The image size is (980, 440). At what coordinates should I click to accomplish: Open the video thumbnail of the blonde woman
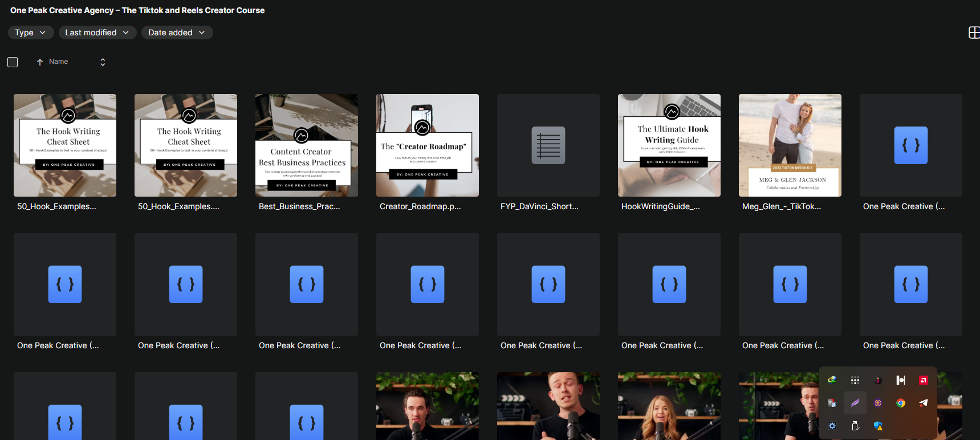click(x=669, y=406)
